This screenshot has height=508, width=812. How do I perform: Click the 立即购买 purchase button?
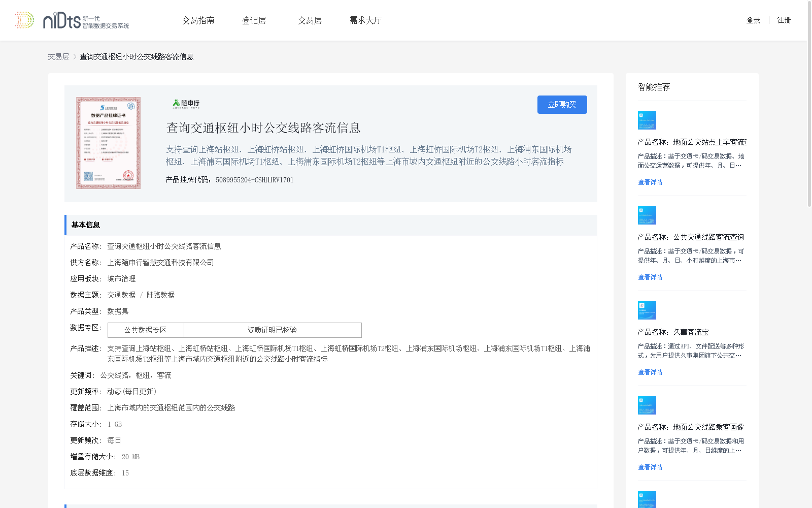tap(562, 104)
